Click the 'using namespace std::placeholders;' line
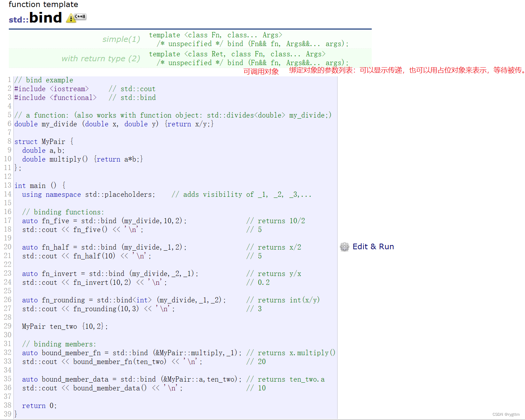The width and height of the screenshot is (525, 420). 88,194
